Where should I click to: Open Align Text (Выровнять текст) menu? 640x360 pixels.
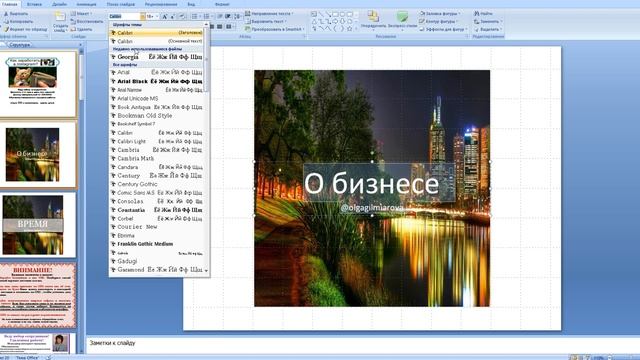pyautogui.click(x=266, y=21)
